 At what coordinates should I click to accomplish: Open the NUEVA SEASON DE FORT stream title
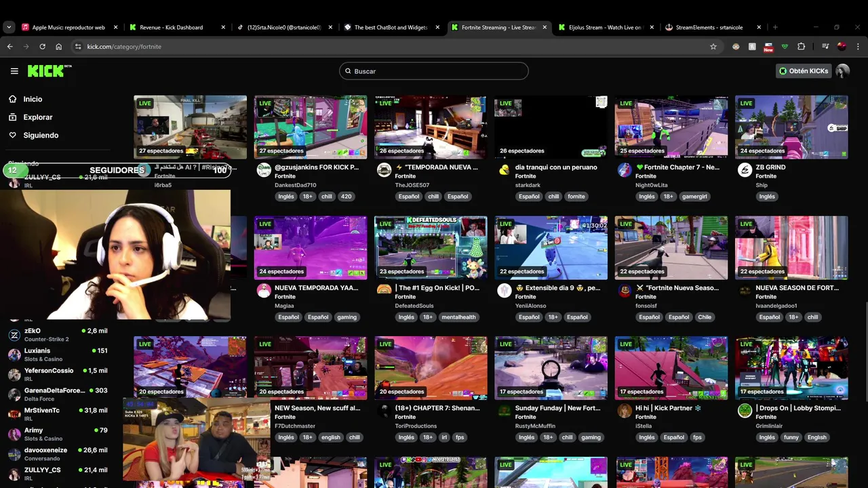tap(797, 288)
